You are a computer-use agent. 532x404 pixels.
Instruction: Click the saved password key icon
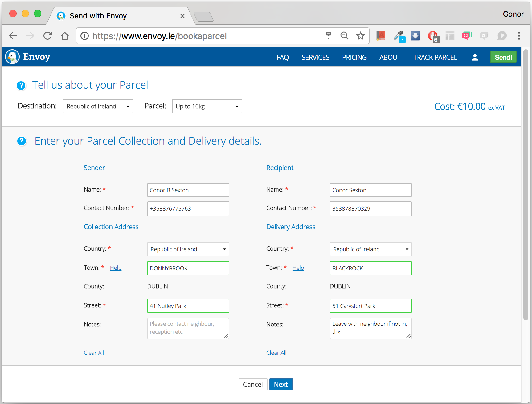(x=328, y=36)
